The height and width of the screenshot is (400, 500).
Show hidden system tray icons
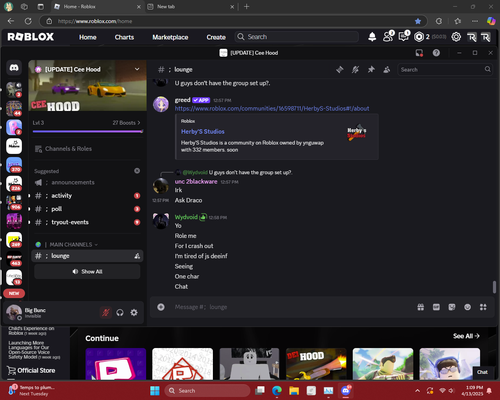click(417, 391)
